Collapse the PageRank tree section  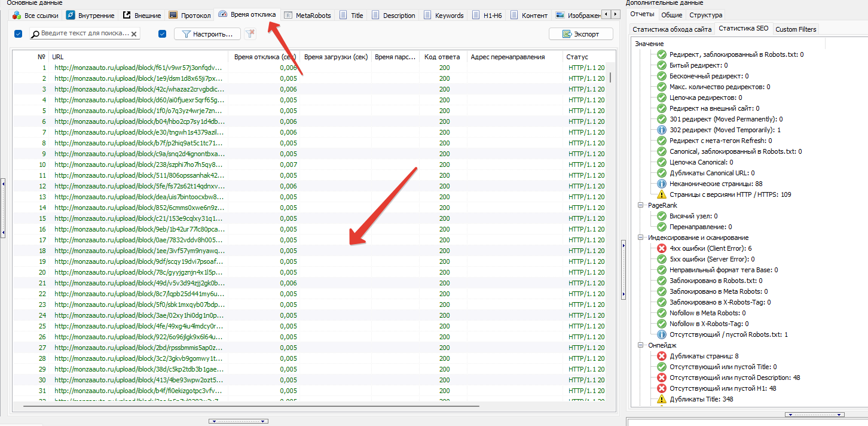[x=640, y=205]
